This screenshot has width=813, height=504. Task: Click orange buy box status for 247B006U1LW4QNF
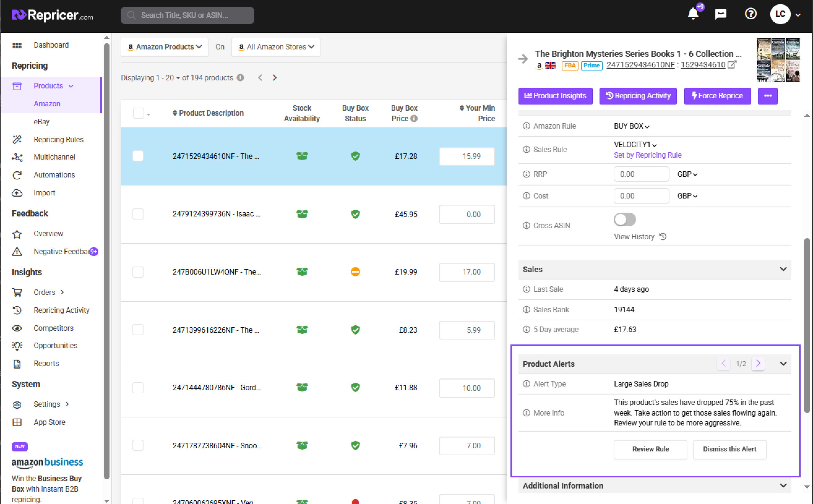pos(355,272)
